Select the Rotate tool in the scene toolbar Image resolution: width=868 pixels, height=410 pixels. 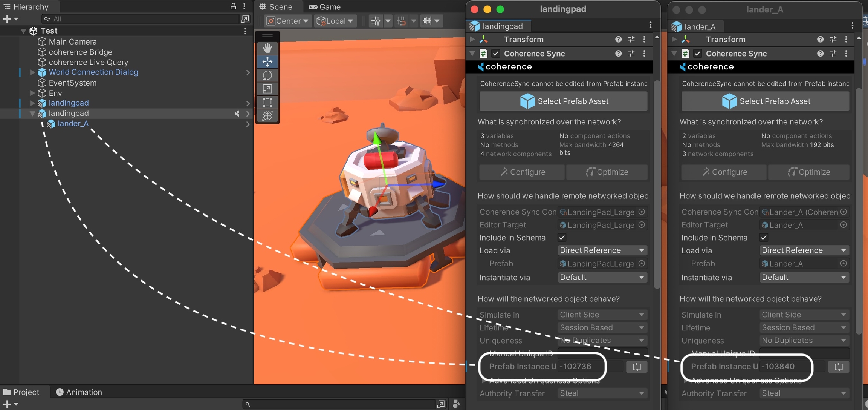click(x=267, y=75)
